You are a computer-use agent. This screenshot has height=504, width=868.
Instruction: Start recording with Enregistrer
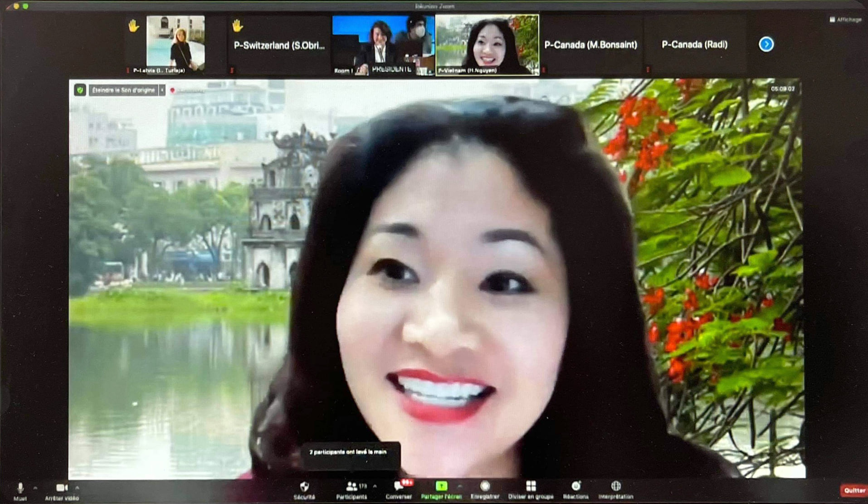(485, 487)
